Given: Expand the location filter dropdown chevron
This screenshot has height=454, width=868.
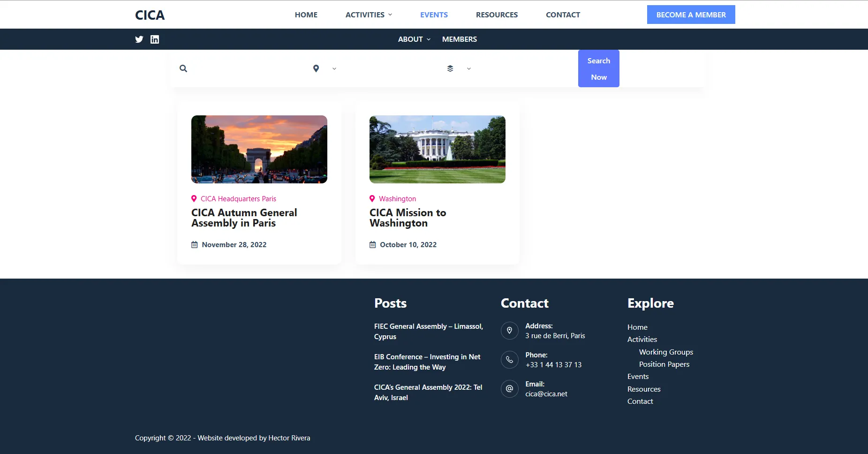Looking at the screenshot, I should [x=334, y=68].
